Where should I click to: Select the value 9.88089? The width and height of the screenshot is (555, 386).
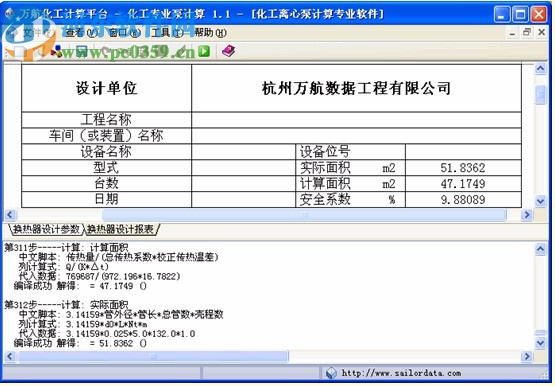pyautogui.click(x=463, y=200)
